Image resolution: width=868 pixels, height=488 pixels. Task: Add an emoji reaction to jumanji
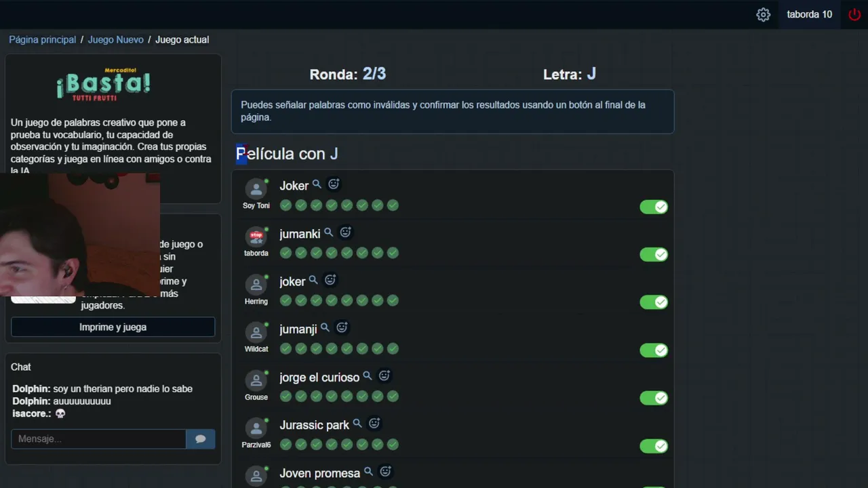point(342,328)
